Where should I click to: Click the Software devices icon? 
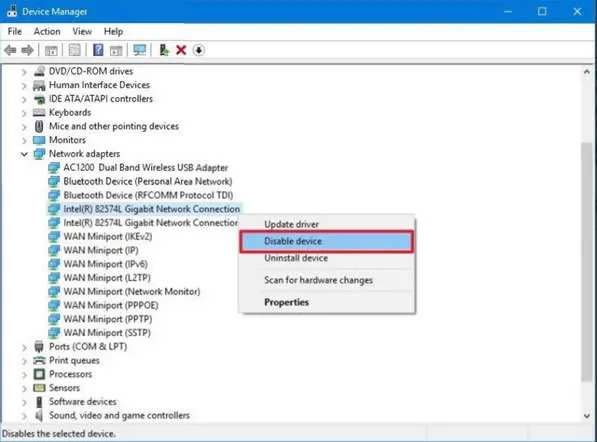(39, 402)
